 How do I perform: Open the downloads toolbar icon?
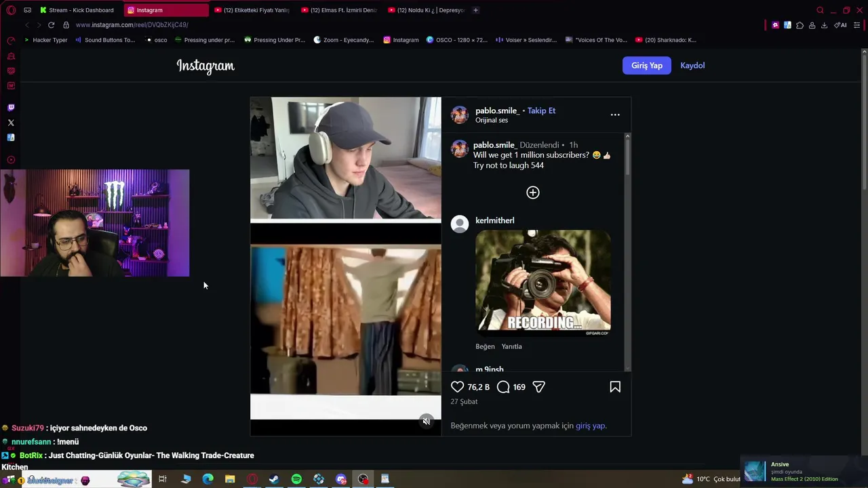[824, 25]
